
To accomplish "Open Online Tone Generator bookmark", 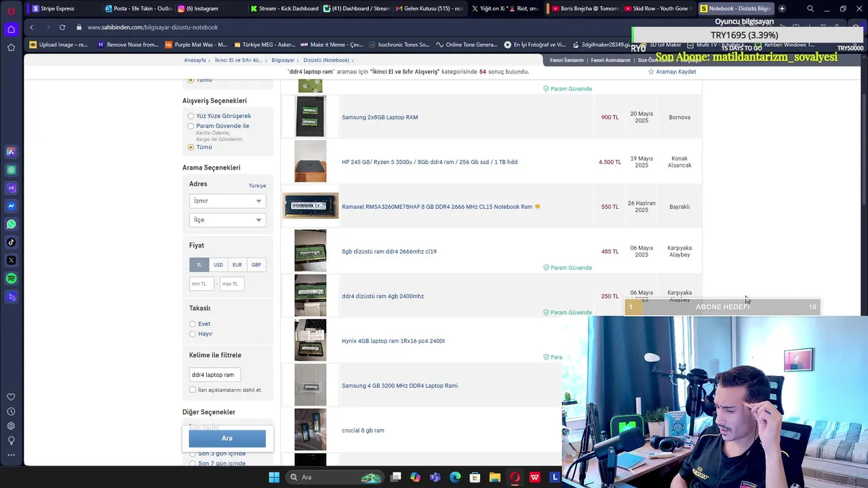I will [x=467, y=45].
